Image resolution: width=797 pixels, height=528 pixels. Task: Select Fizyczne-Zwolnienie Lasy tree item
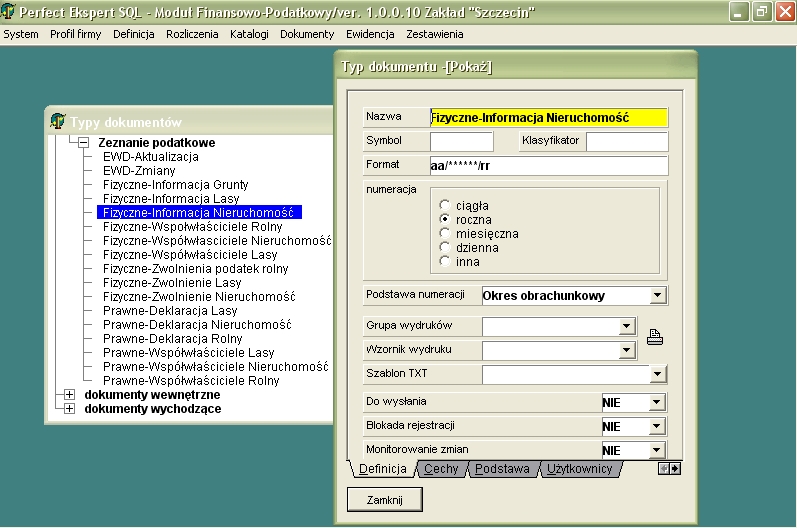coord(172,283)
